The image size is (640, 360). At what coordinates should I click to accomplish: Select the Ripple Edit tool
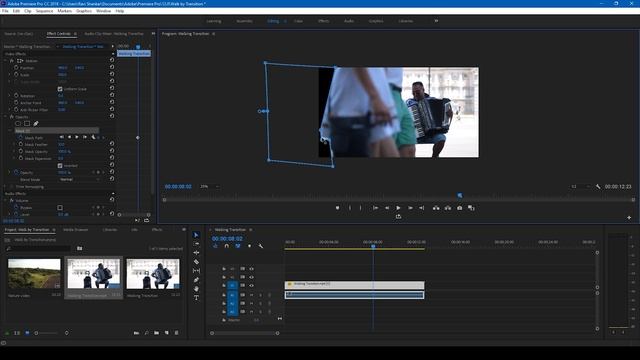click(196, 253)
